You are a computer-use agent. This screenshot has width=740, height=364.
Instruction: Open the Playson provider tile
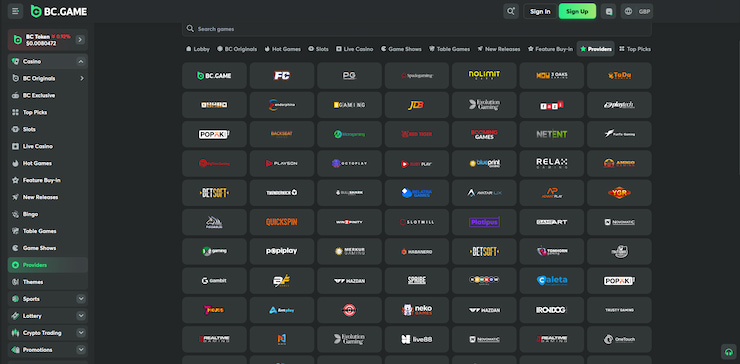[x=282, y=163]
